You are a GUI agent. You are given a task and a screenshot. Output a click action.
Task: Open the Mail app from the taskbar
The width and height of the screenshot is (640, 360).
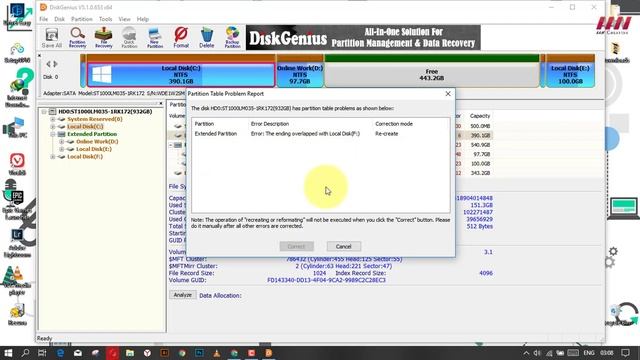click(x=78, y=353)
